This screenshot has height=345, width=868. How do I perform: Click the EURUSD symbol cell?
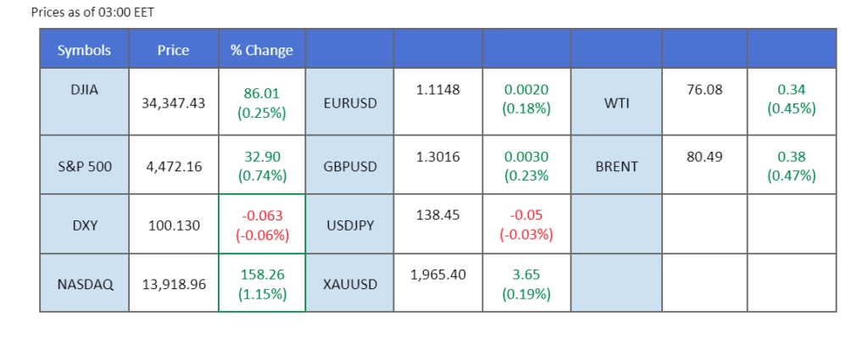click(350, 103)
